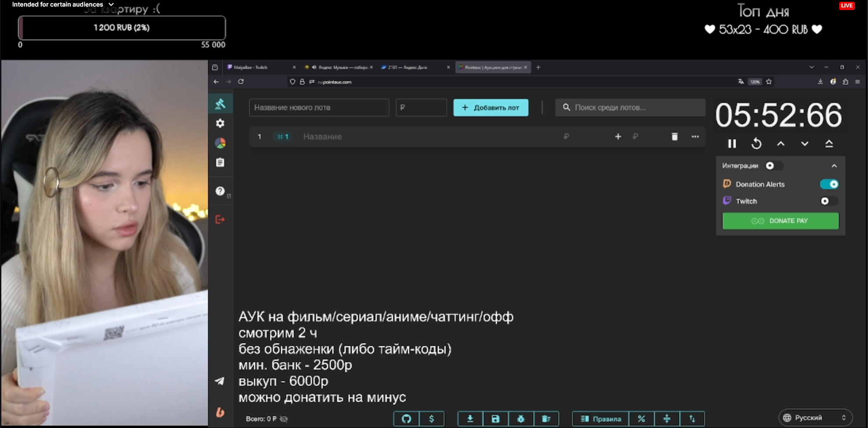Click the new lot name input field
This screenshot has height=428, width=868.
click(319, 108)
